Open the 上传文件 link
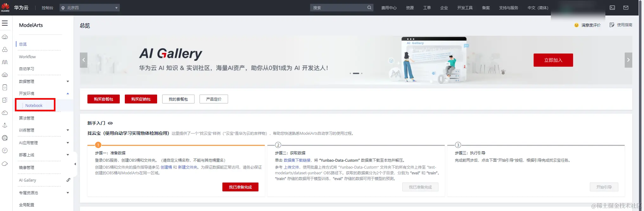This screenshot has height=211, width=644. point(291,167)
